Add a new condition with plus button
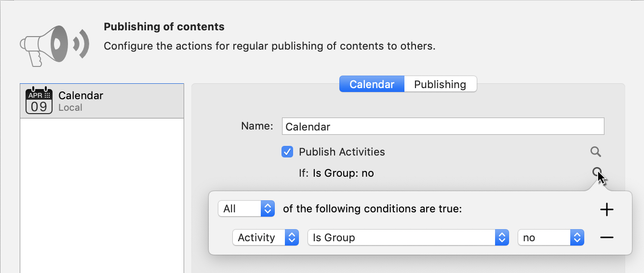 click(606, 209)
